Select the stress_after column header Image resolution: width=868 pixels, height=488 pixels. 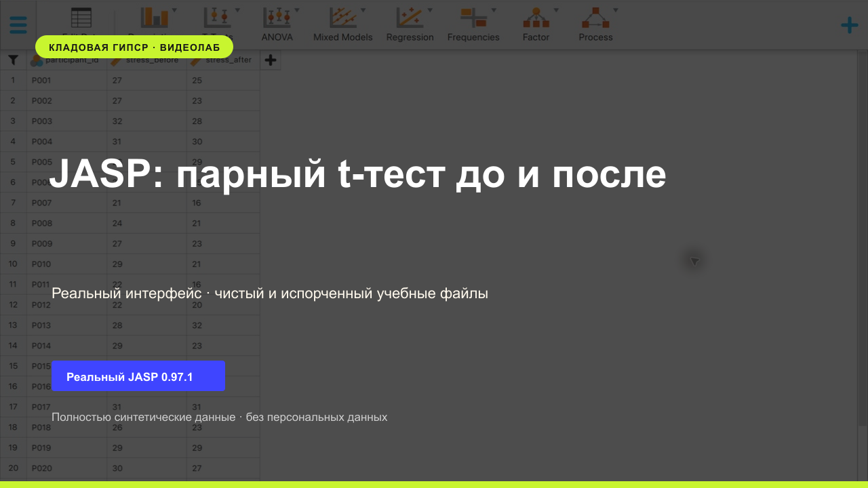(x=223, y=60)
